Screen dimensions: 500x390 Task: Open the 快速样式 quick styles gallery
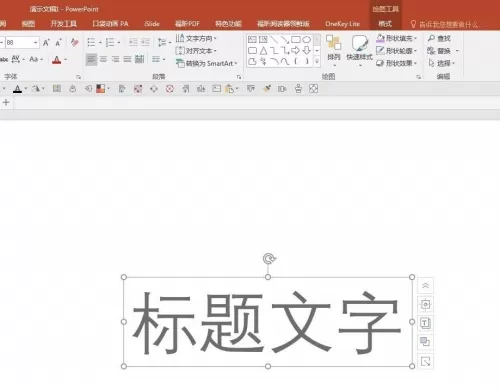click(x=359, y=50)
